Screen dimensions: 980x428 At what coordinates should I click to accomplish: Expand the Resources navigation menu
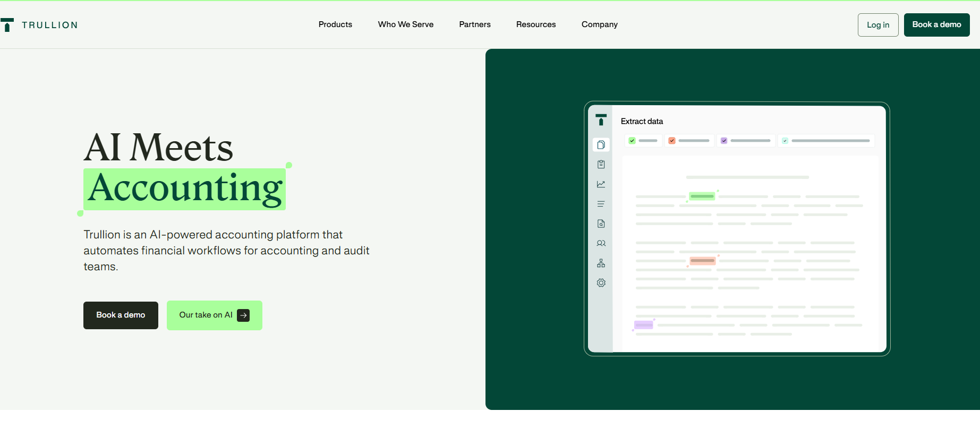tap(536, 24)
